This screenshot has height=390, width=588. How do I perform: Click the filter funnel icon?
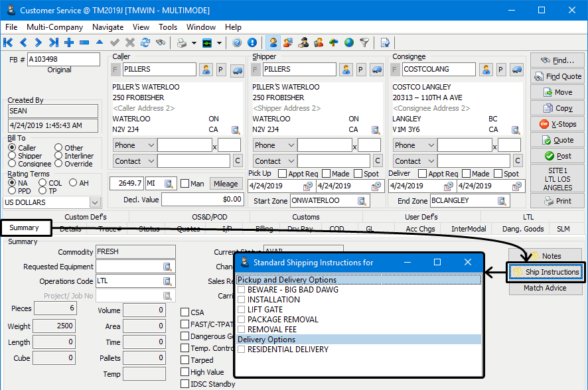pyautogui.click(x=364, y=43)
